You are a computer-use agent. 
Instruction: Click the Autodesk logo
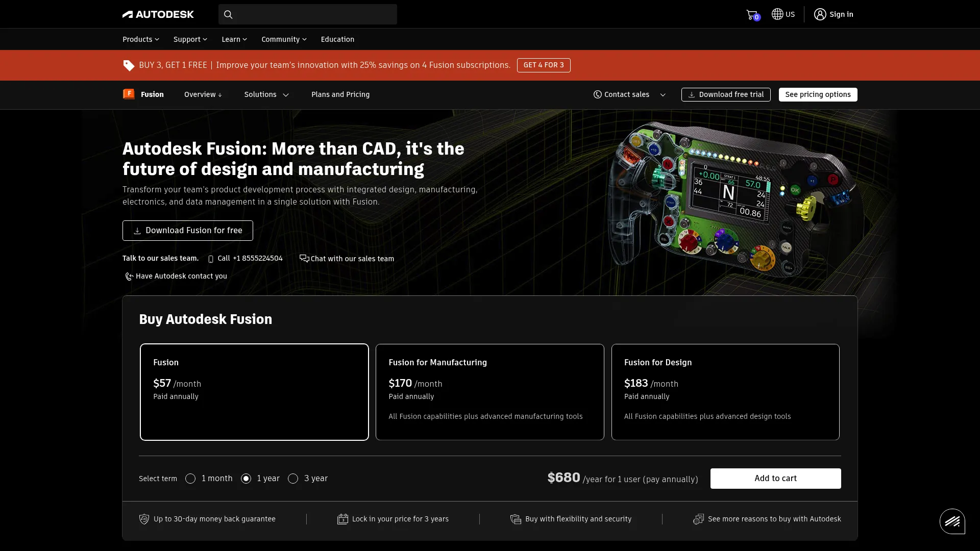[158, 14]
